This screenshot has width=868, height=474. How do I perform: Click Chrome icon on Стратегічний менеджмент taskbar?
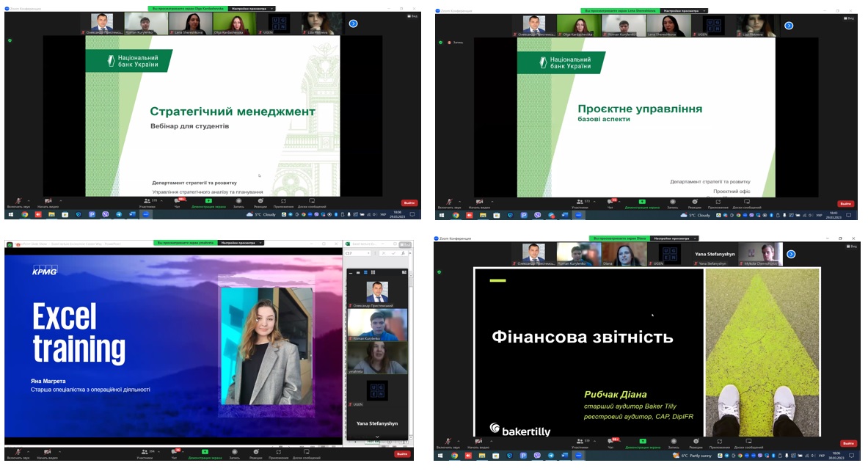(24, 214)
